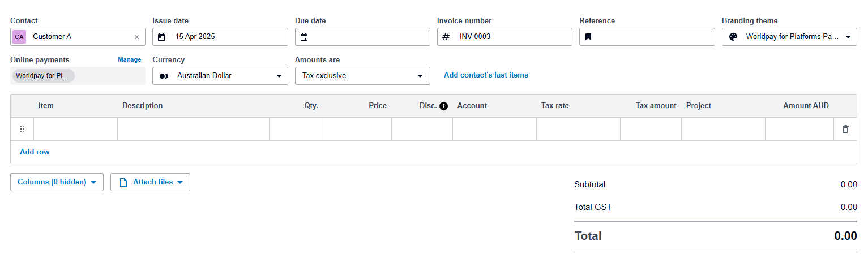Click the Issue date calendar icon

coord(161,37)
